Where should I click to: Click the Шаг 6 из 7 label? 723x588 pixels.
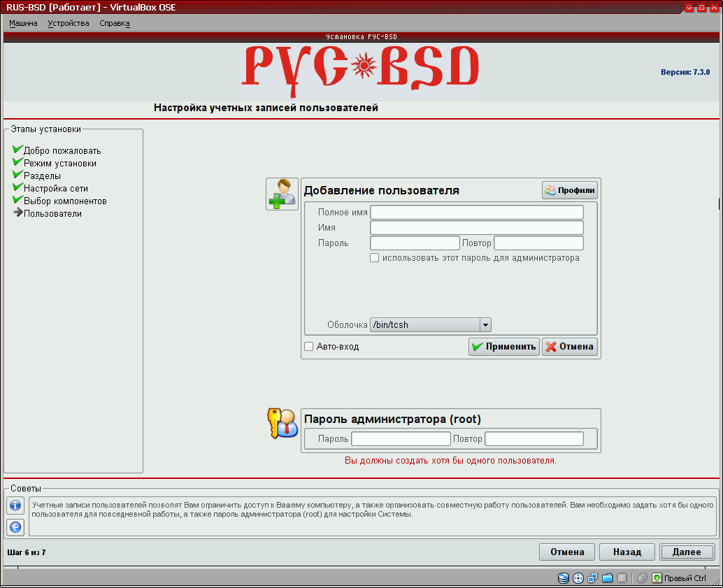pos(27,552)
